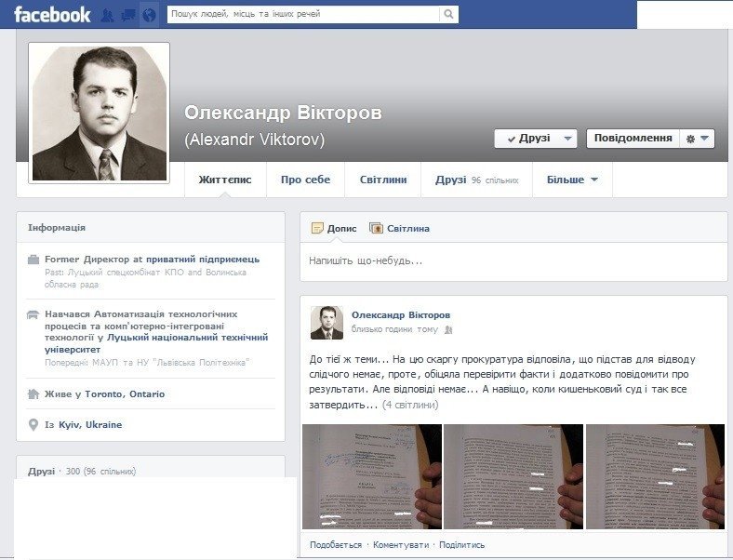Select the Допис post icon
The image size is (733, 560).
(x=317, y=228)
